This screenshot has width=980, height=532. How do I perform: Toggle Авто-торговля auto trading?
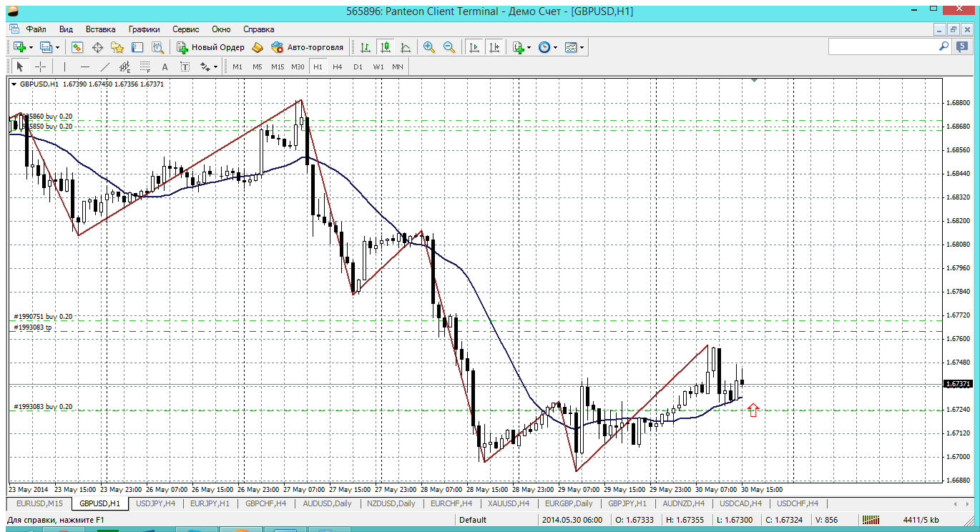(x=308, y=47)
